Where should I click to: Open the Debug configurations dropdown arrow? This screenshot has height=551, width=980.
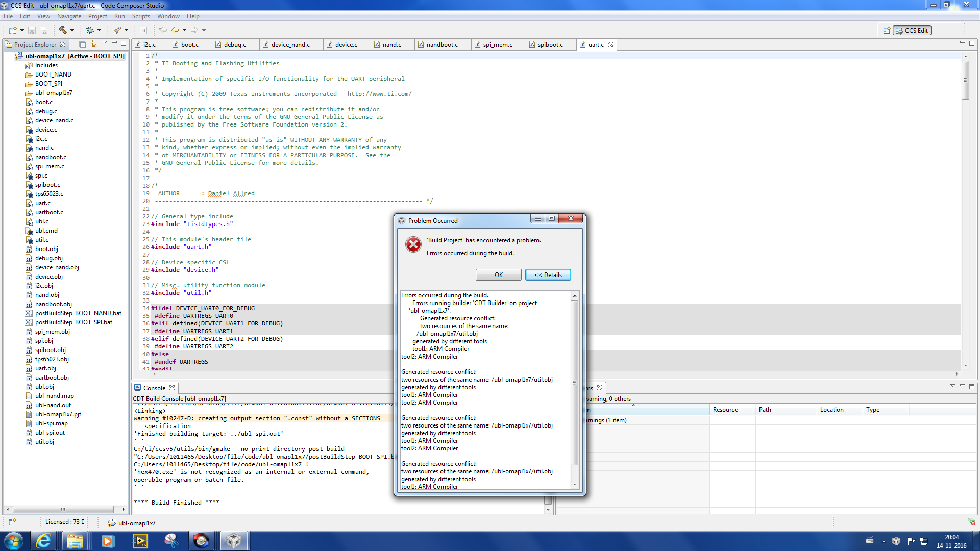tap(99, 30)
